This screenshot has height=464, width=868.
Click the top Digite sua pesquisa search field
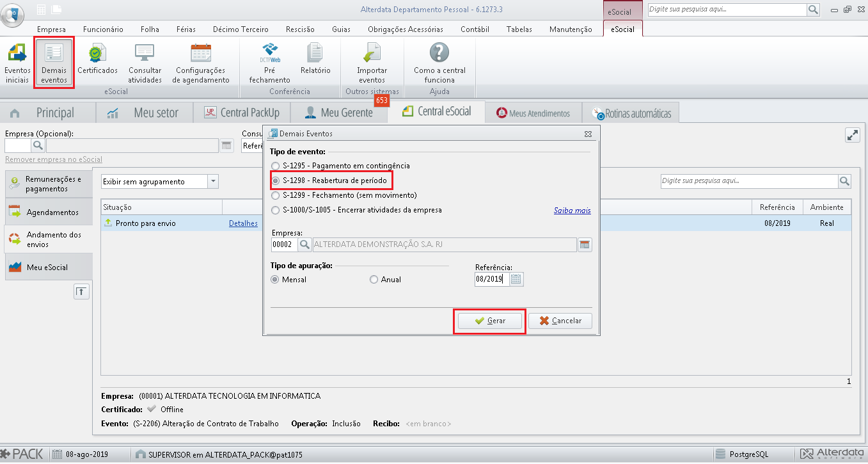[x=727, y=10]
